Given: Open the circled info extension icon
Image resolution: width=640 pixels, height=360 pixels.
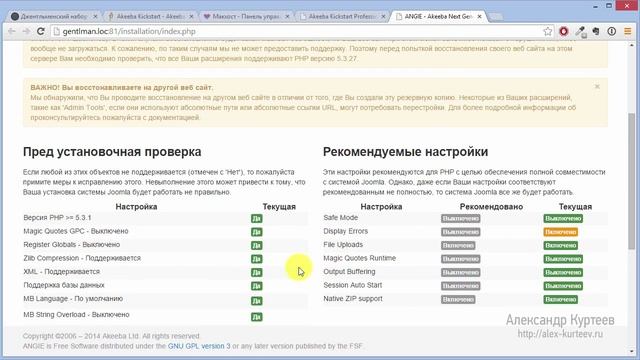Looking at the screenshot, I should pos(611,31).
